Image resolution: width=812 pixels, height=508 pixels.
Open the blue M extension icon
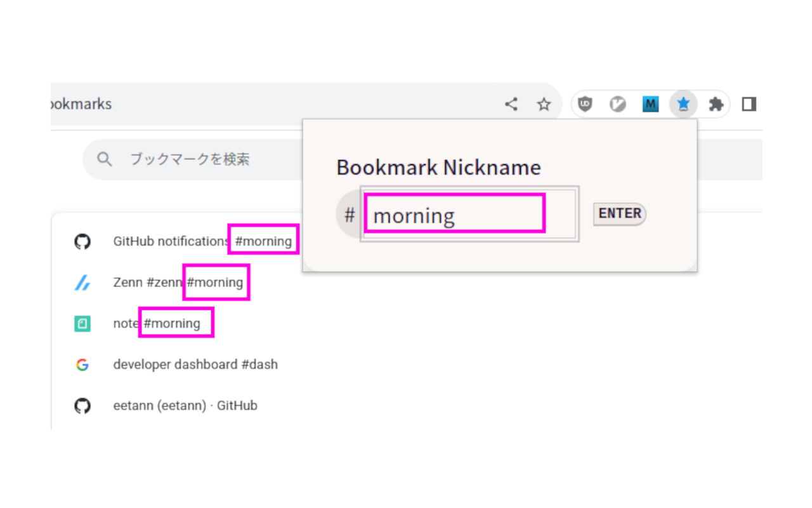click(x=650, y=104)
